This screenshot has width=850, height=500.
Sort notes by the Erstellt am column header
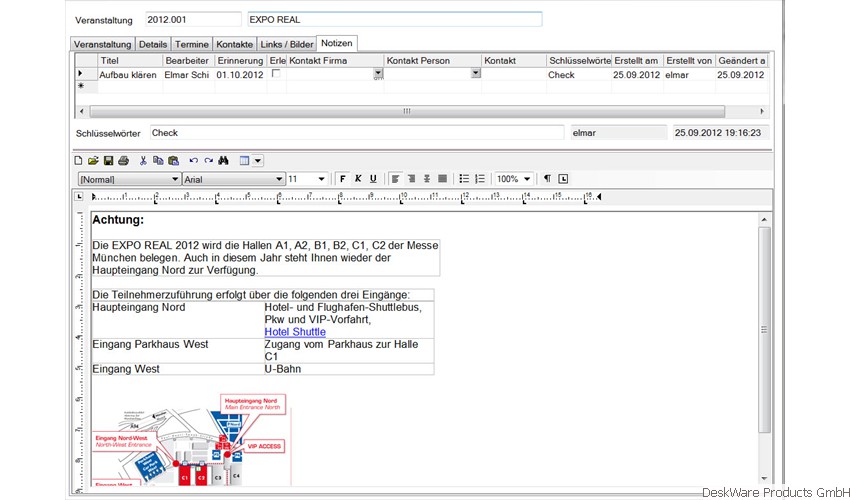(x=638, y=61)
